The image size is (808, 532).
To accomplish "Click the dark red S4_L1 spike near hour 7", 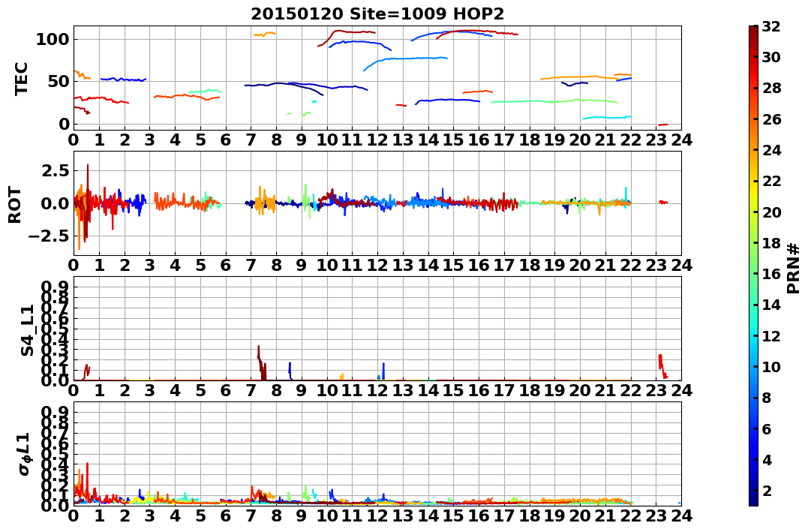I will coord(262,363).
